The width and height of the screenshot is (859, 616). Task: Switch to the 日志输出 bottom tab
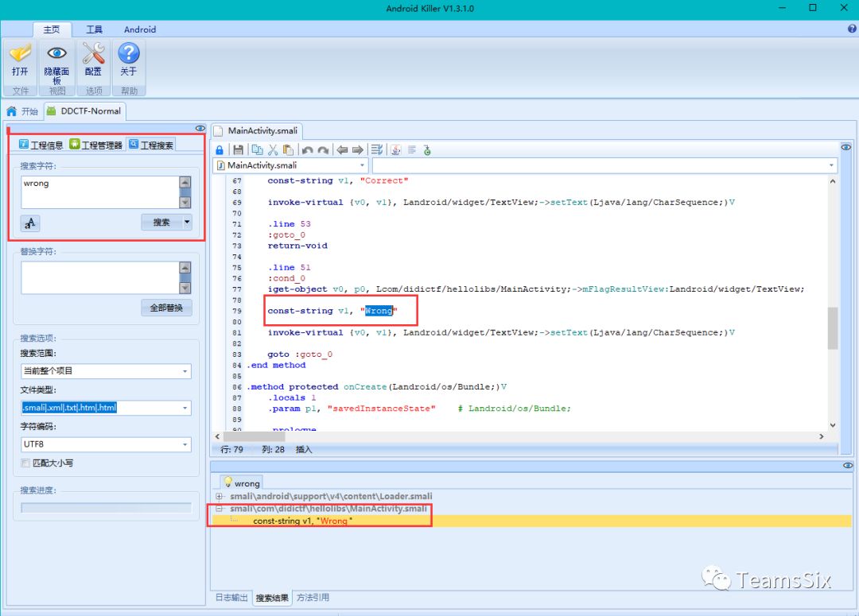231,598
